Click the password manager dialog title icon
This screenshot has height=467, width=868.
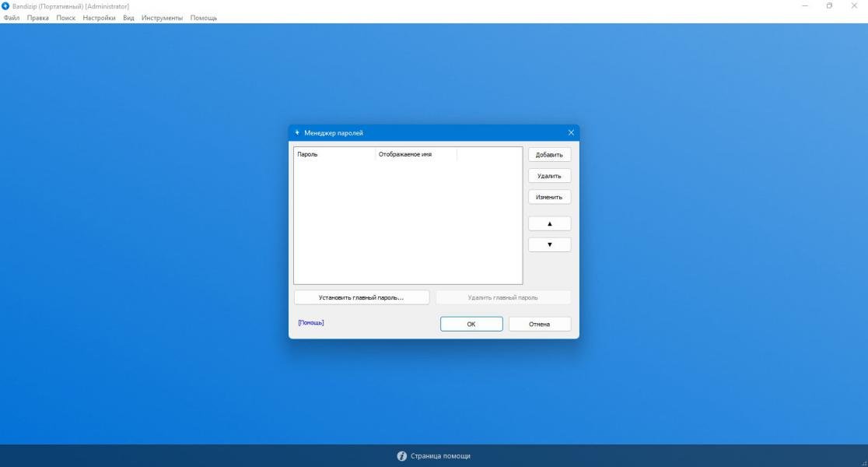click(297, 132)
